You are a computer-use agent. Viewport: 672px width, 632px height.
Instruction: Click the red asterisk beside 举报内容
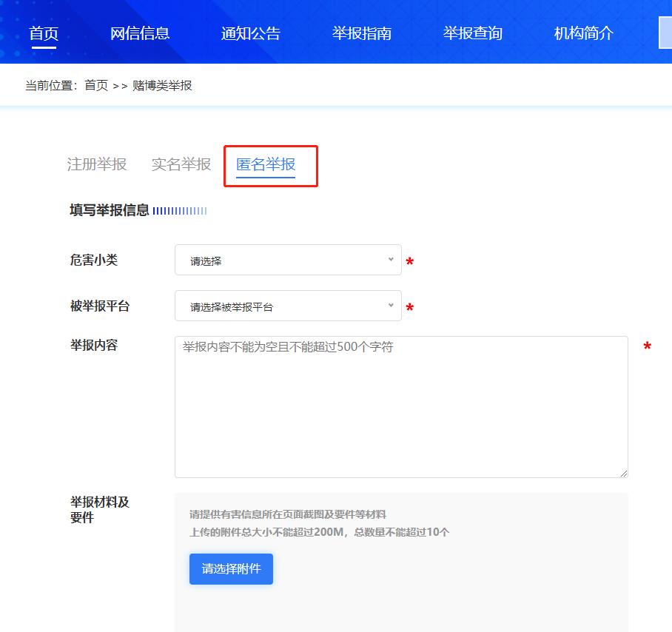pos(648,345)
